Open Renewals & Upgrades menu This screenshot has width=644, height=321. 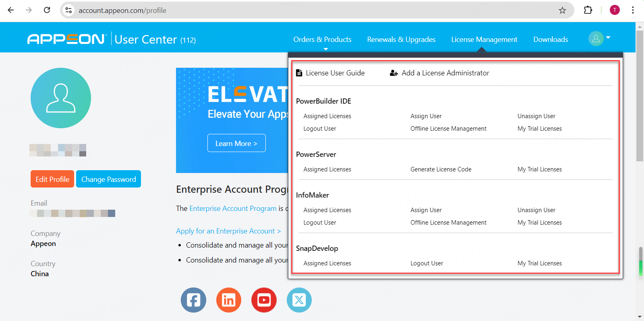tap(401, 40)
